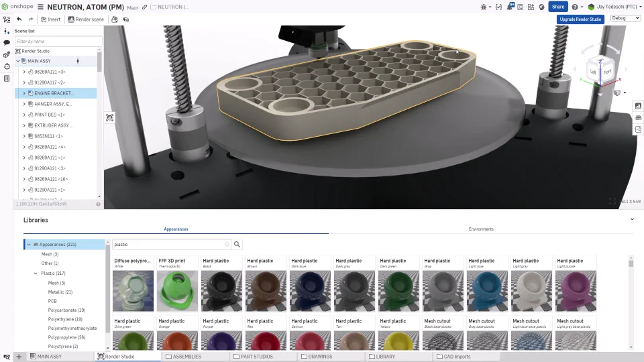Collapse the Plastic (217) subcategory

coord(36,274)
